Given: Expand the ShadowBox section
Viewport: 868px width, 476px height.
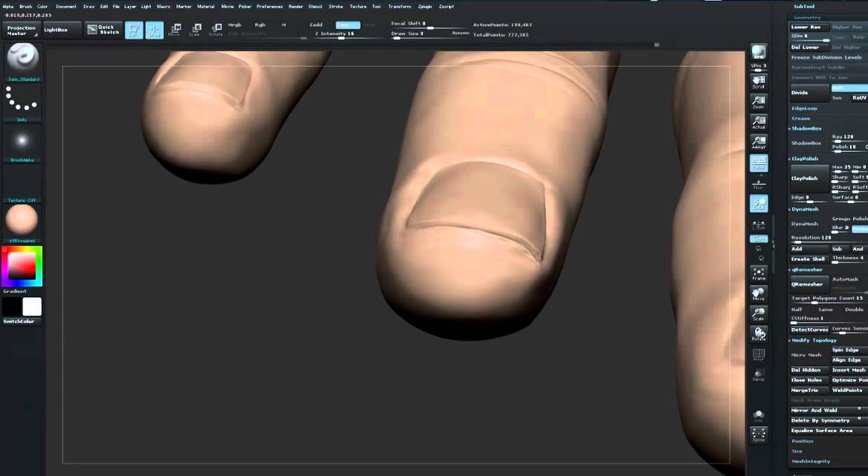Looking at the screenshot, I should point(806,129).
